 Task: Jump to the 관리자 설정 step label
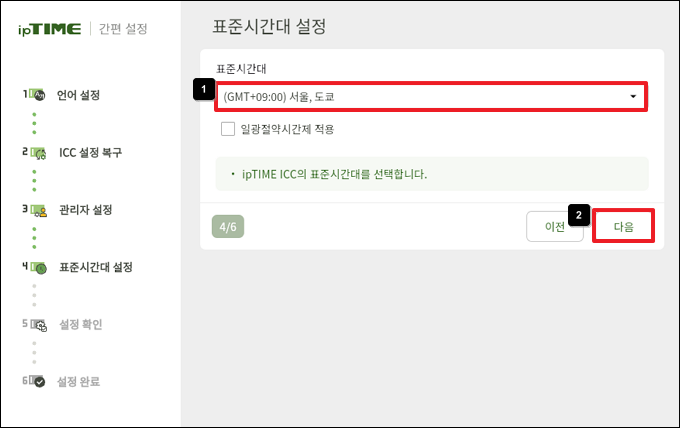pyautogui.click(x=86, y=211)
